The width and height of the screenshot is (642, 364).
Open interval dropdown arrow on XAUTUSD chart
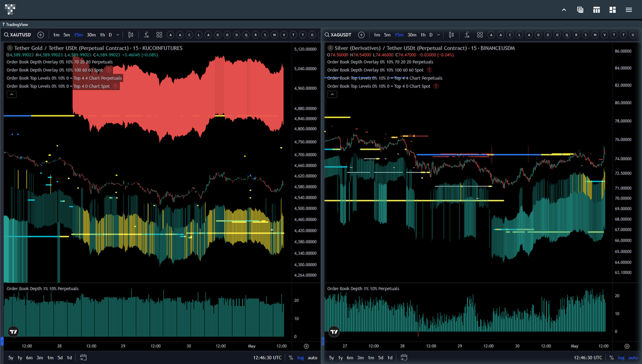point(118,35)
